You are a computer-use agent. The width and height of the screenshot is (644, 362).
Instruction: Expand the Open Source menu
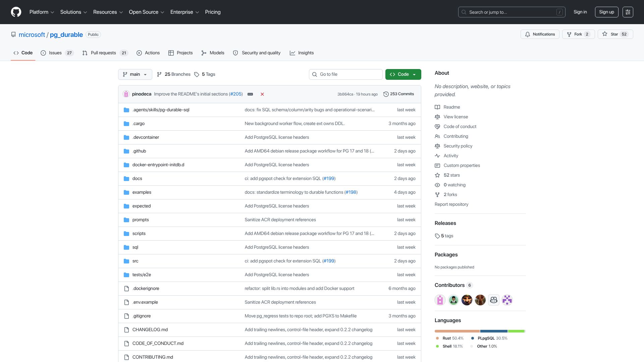click(x=146, y=12)
